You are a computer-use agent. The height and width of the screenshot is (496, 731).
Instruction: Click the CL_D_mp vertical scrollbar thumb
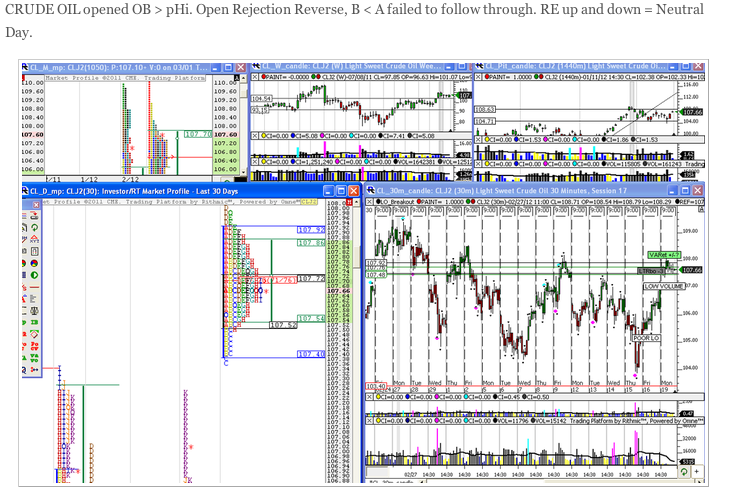pyautogui.click(x=357, y=257)
